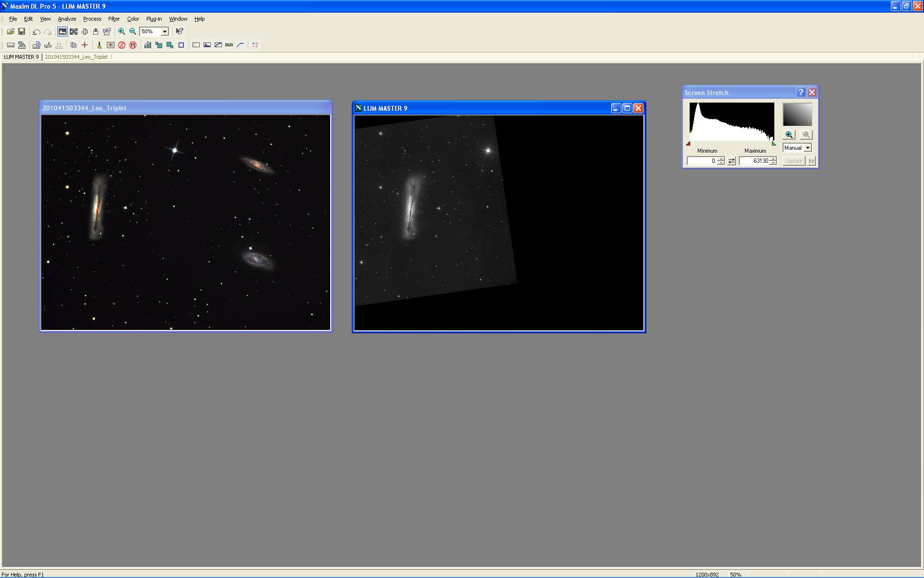Click the red plus crosshair icon
The image size is (924, 578).
pyautogui.click(x=85, y=45)
